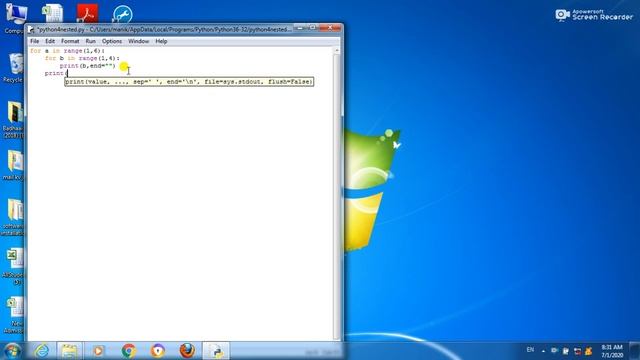The height and width of the screenshot is (360, 640).
Task: Open Windows Explorer from taskbar
Action: point(69,351)
